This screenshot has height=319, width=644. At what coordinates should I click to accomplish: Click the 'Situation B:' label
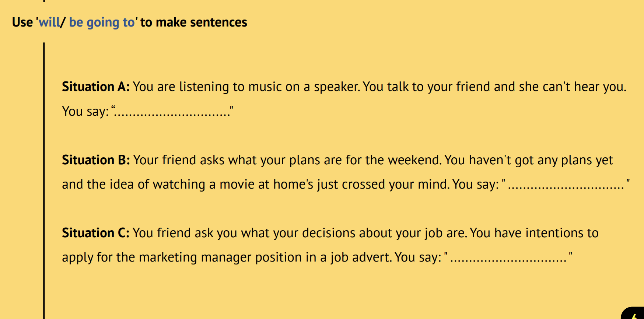(96, 160)
